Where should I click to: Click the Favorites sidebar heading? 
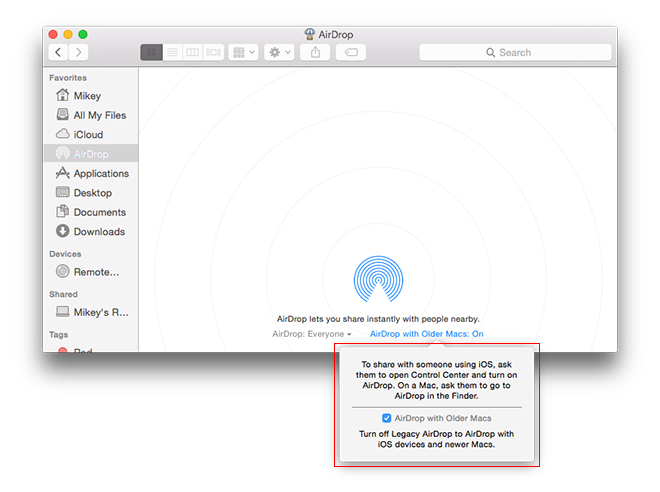coord(68,78)
